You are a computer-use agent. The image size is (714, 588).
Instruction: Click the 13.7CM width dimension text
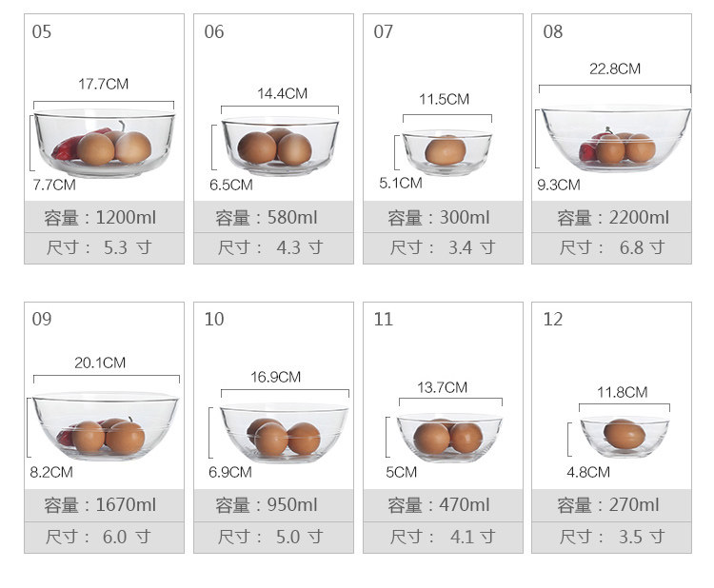click(442, 387)
